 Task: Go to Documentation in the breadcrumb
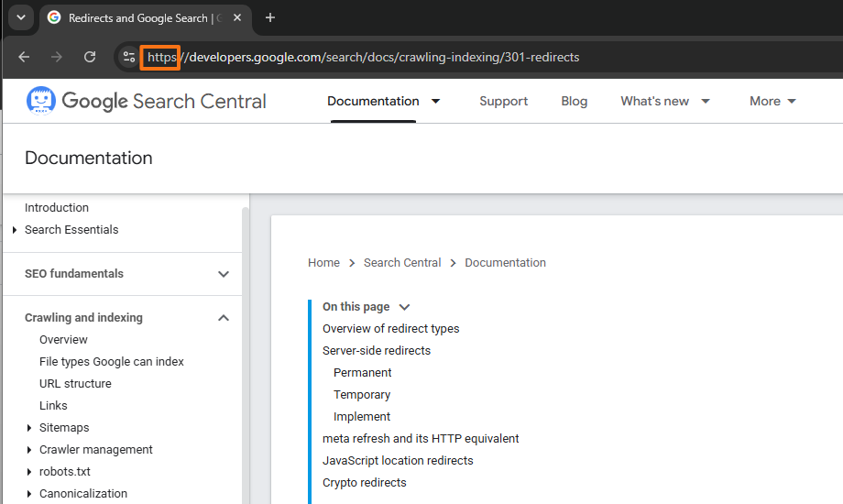pos(506,263)
